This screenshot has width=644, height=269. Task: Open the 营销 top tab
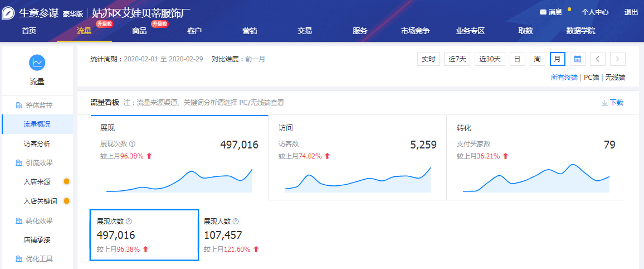[x=250, y=31]
